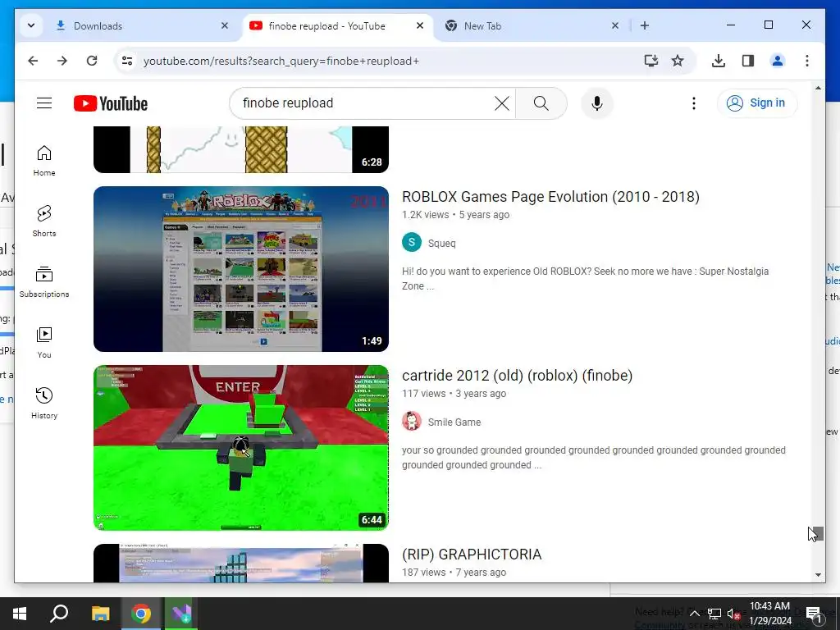Image resolution: width=840 pixels, height=630 pixels.
Task: Toggle Chrome side panel
Action: [748, 61]
